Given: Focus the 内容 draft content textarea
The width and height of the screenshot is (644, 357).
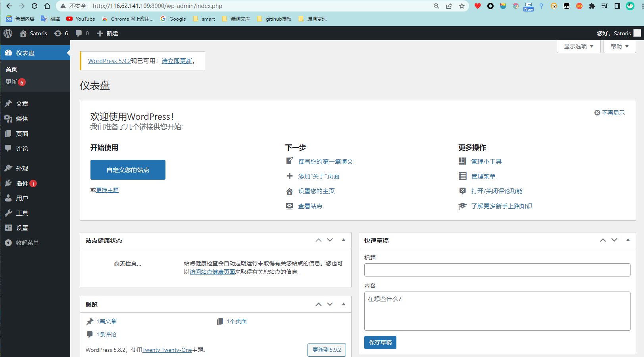Looking at the screenshot, I should (x=497, y=311).
